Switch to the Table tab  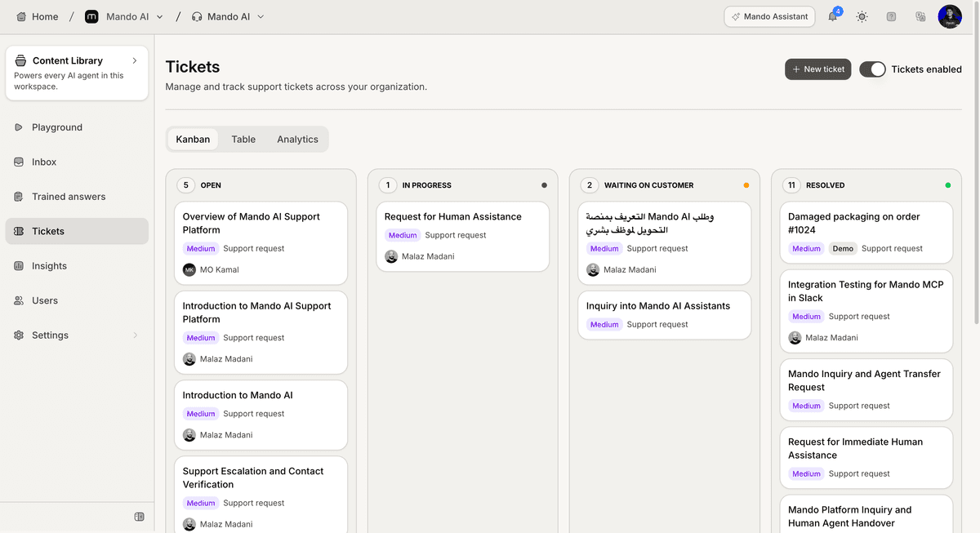243,140
